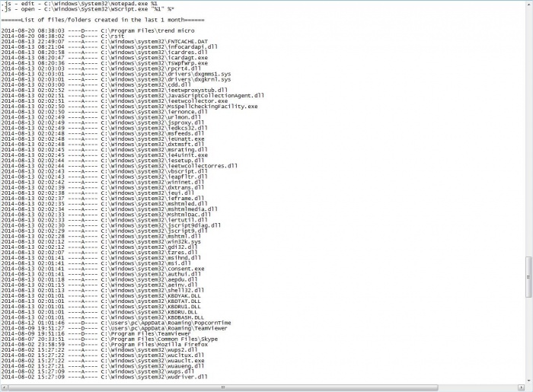Click the msfeeds.dll entry
The height and width of the screenshot is (392, 533).
(x=103, y=133)
